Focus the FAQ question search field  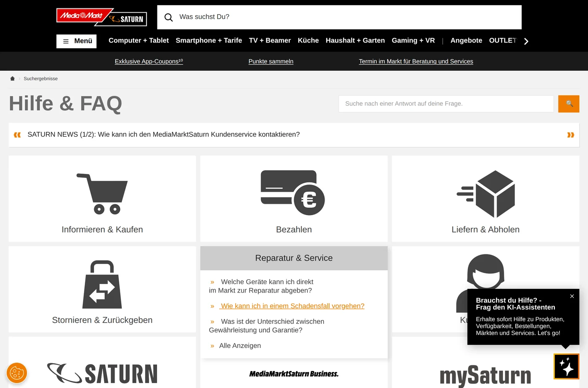446,104
